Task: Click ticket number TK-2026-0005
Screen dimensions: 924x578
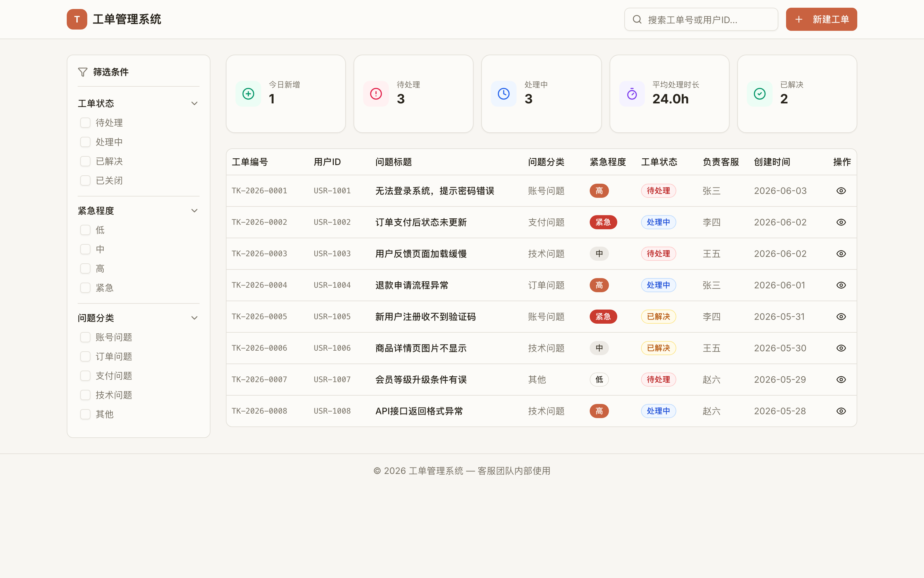Action: [x=259, y=317]
